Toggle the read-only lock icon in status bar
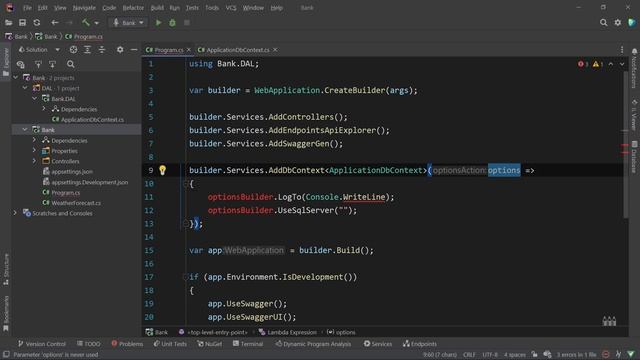 coord(534,354)
